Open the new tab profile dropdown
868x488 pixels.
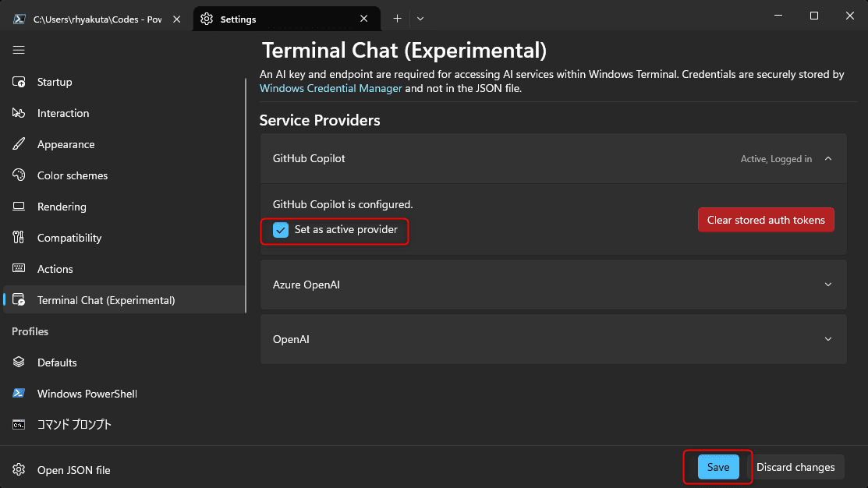pos(420,19)
